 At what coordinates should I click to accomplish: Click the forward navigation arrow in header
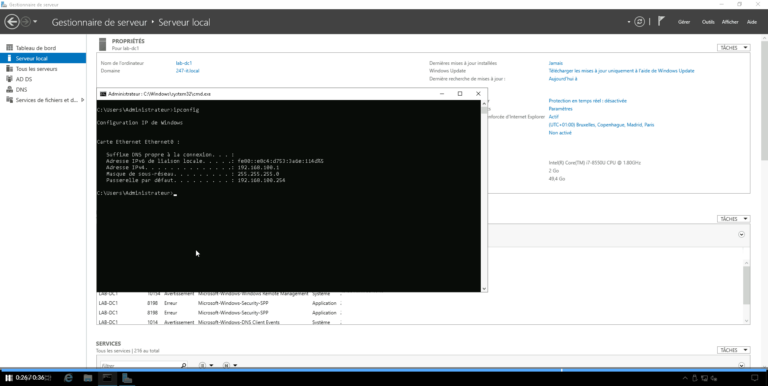[x=25, y=22]
